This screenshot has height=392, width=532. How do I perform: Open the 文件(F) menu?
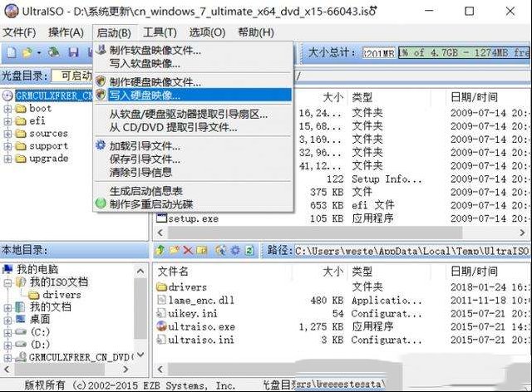(x=19, y=32)
